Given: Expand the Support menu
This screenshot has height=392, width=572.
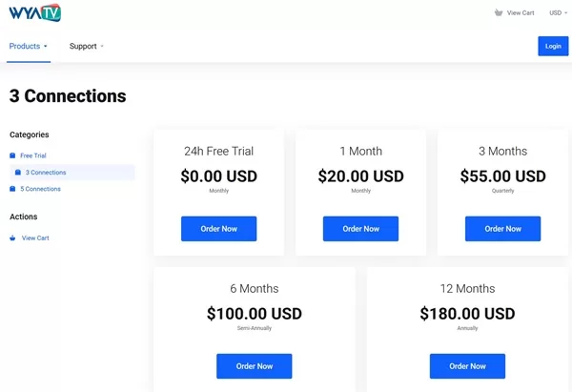Looking at the screenshot, I should pos(87,46).
